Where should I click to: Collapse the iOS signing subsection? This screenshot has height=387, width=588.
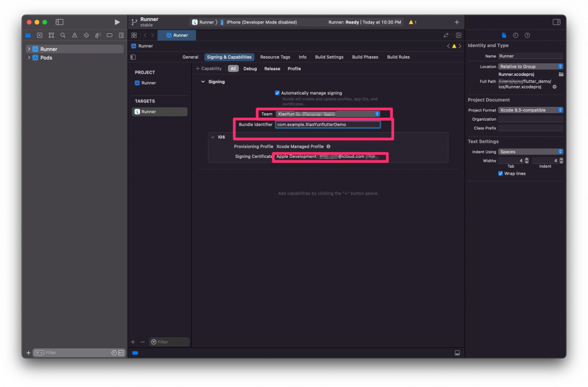[212, 137]
